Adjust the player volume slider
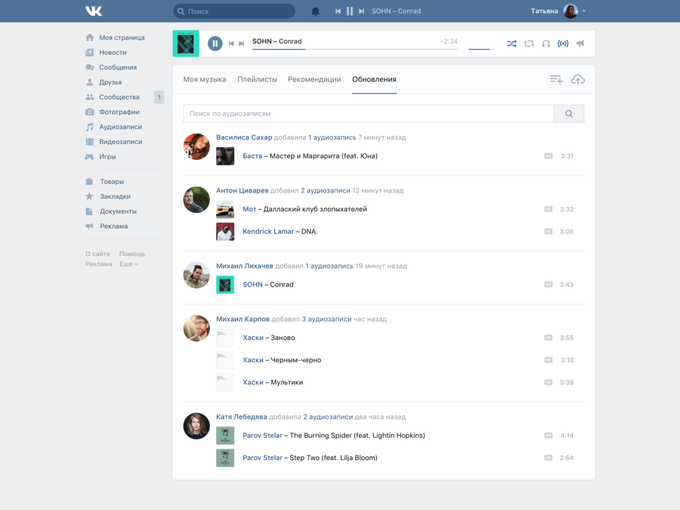680x510 pixels. tap(481, 49)
